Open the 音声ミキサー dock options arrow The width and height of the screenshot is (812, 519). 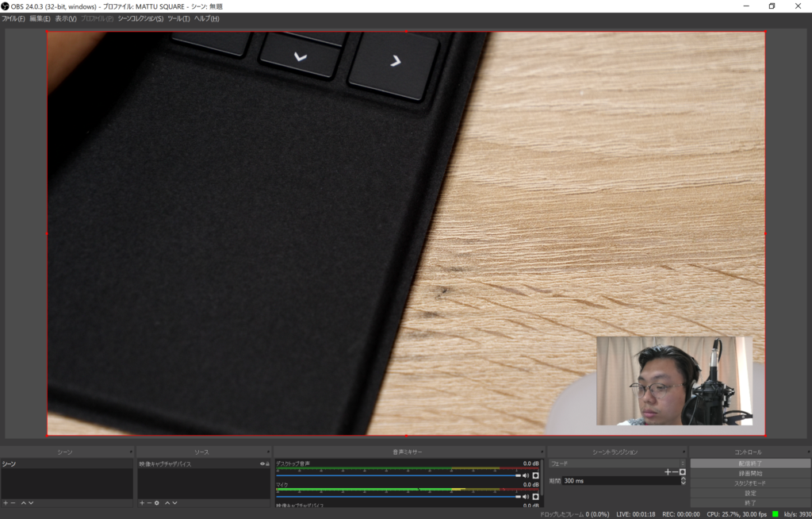[542, 452]
